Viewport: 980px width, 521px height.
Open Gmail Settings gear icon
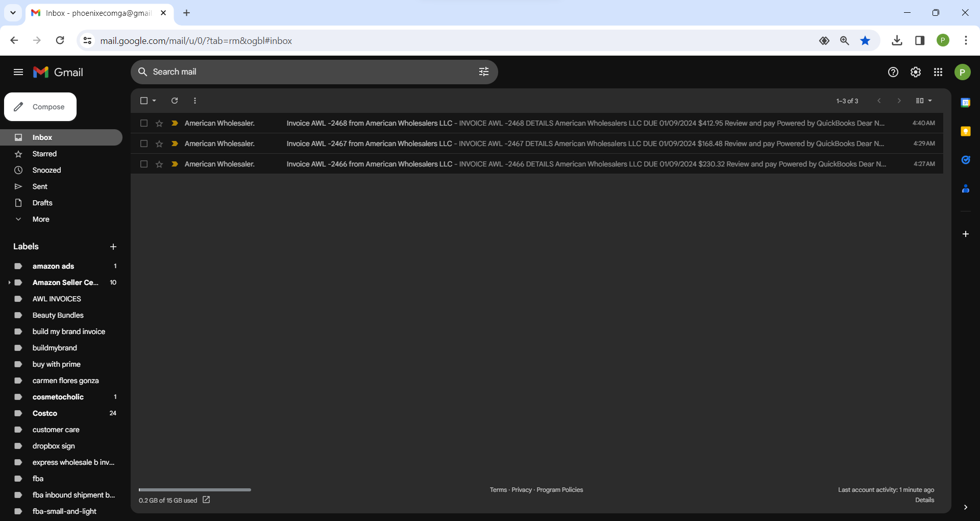916,72
